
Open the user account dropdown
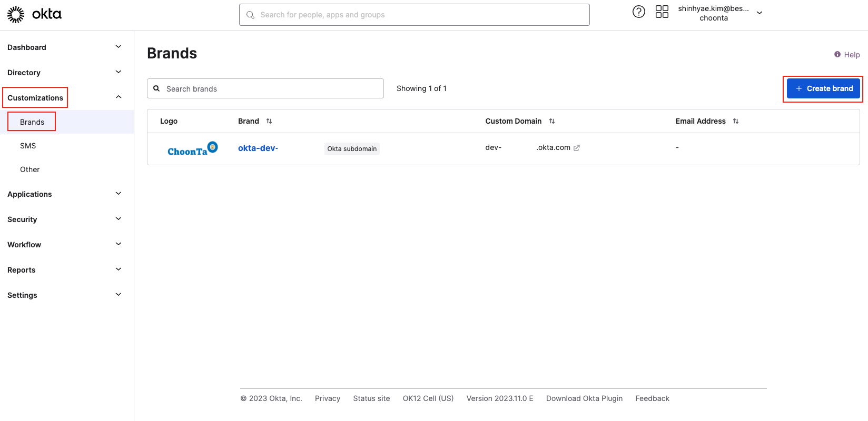pos(759,13)
